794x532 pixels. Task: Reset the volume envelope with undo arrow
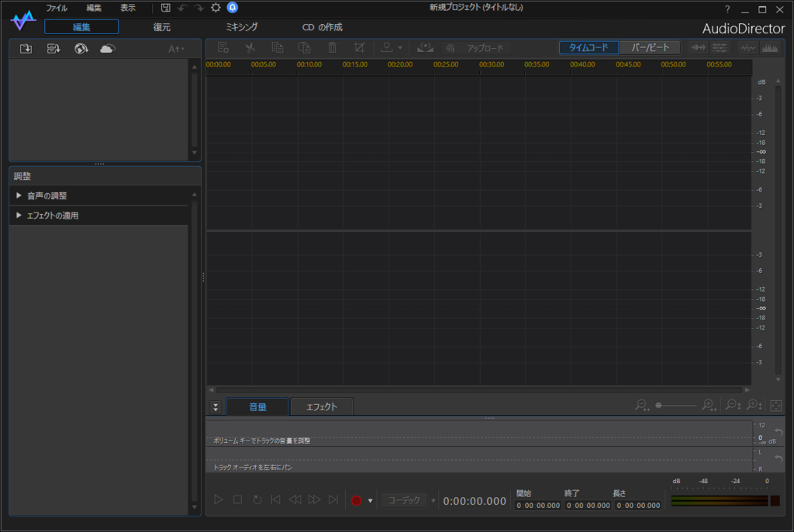coord(778,432)
